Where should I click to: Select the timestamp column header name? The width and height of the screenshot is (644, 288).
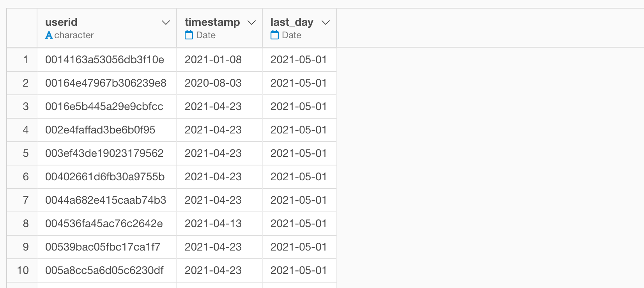212,22
